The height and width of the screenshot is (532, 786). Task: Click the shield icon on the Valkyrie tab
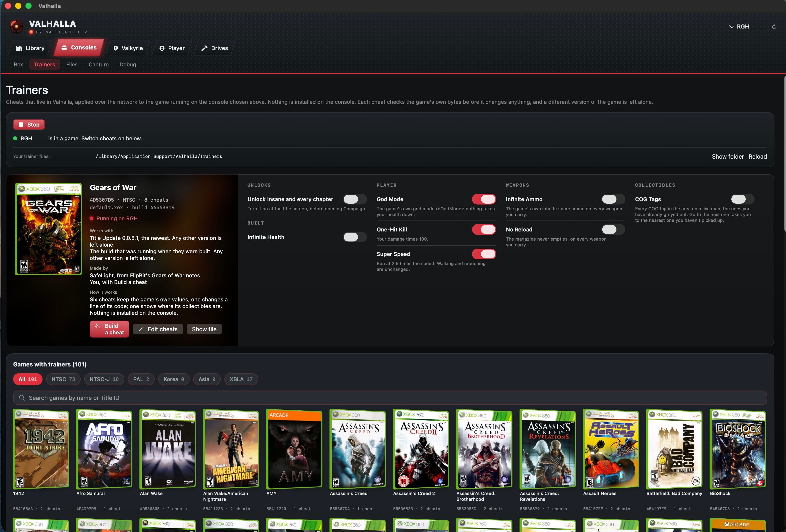pyautogui.click(x=116, y=48)
